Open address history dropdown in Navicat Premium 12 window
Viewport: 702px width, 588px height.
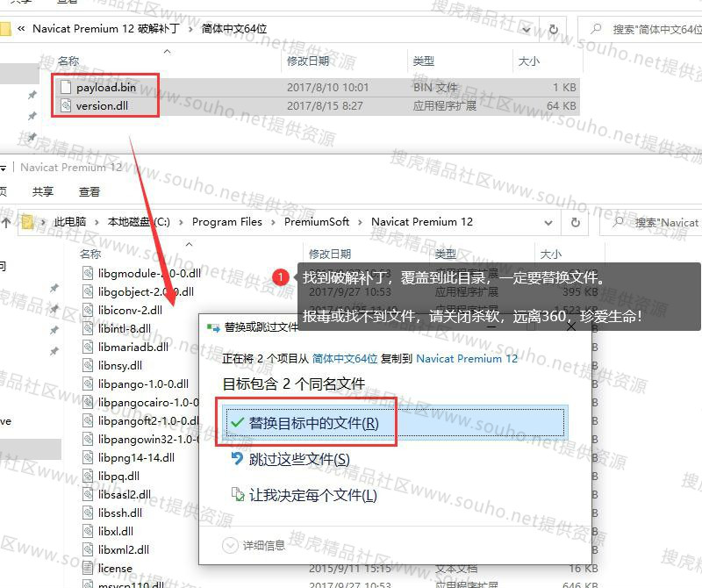pyautogui.click(x=548, y=223)
